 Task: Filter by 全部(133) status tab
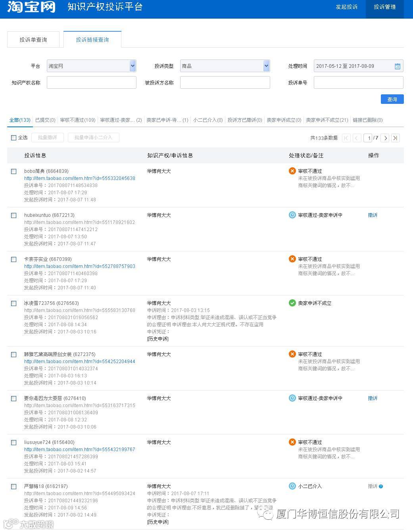pyautogui.click(x=20, y=120)
